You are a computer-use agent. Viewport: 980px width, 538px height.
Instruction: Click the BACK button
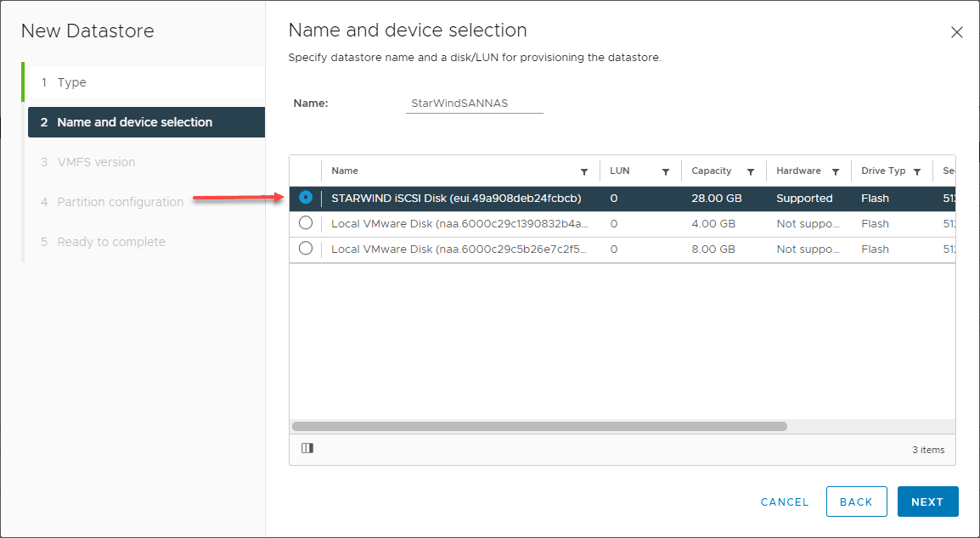[x=856, y=502]
